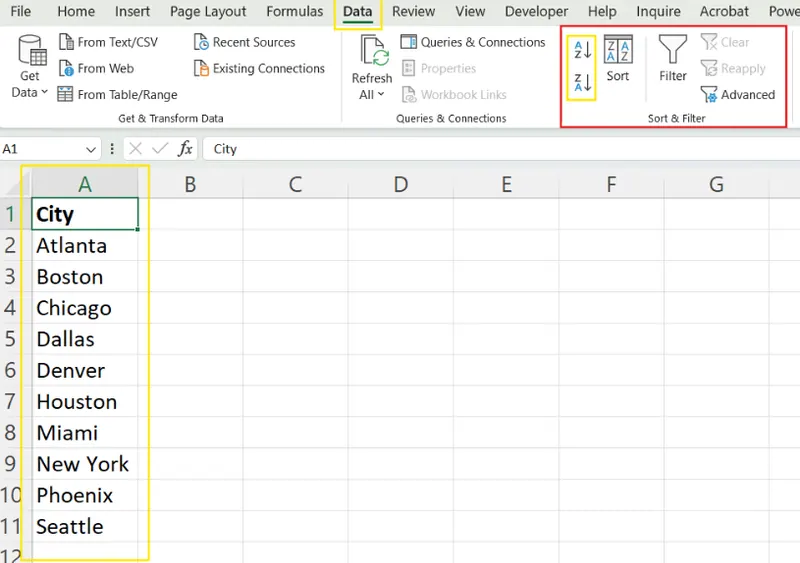Toggle the Filter funnel icon
Screen dimensions: 800x563
coord(673,58)
